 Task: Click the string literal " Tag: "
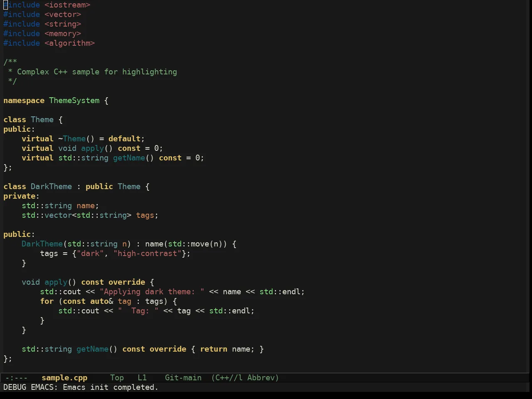click(x=138, y=311)
